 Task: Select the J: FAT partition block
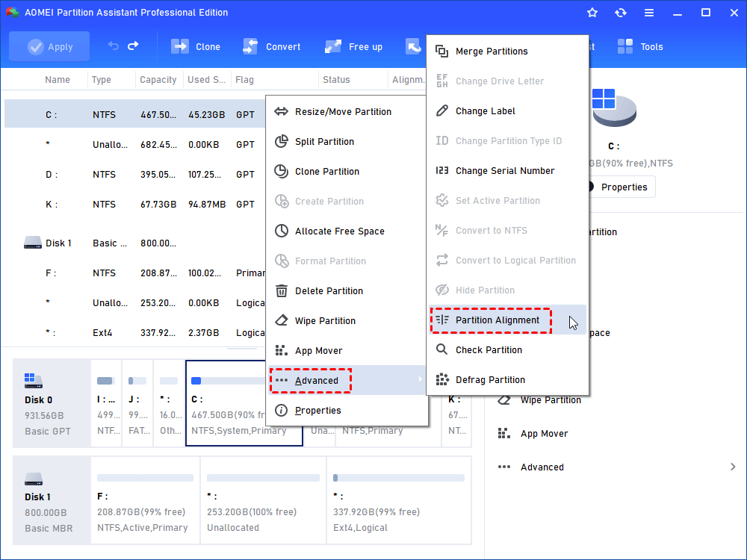[137, 403]
